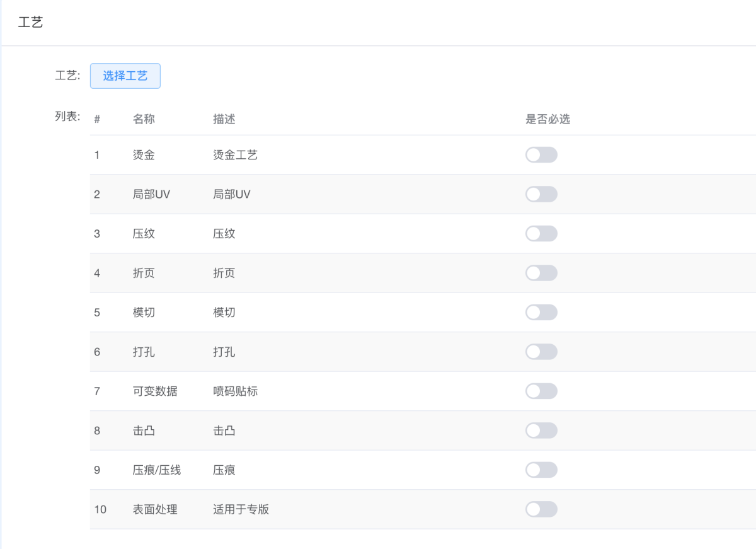Viewport: 756px width, 549px height.
Task: Click the 描述 column header
Action: coord(224,119)
